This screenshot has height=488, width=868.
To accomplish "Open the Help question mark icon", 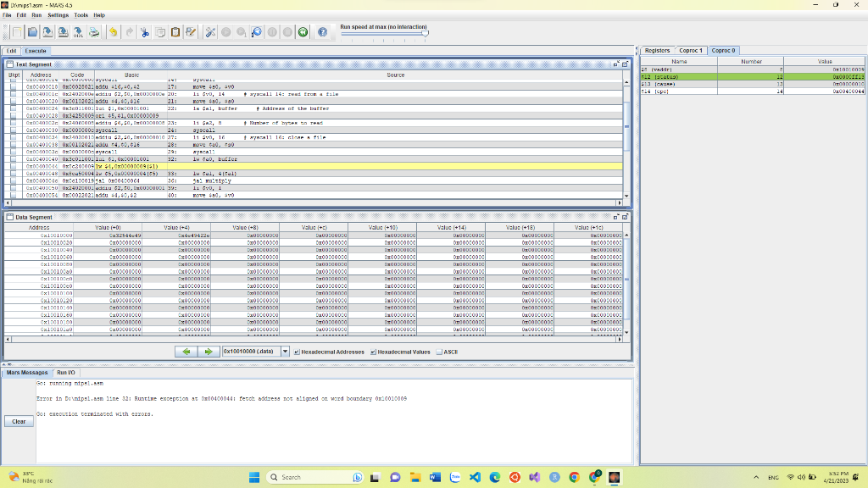I will [x=322, y=32].
